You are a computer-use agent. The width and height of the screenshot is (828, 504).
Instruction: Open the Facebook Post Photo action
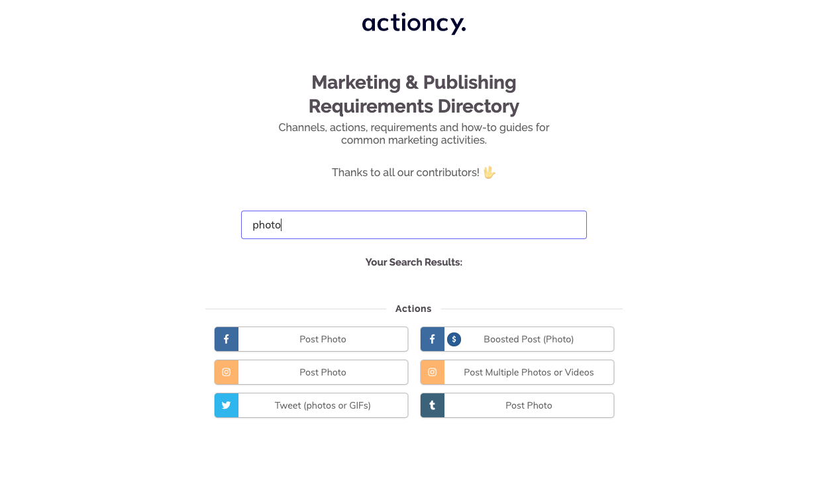click(323, 339)
